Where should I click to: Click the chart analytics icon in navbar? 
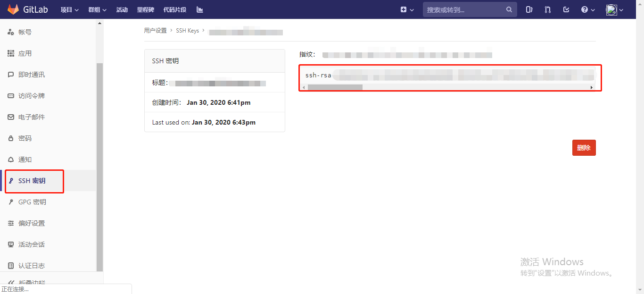200,9
